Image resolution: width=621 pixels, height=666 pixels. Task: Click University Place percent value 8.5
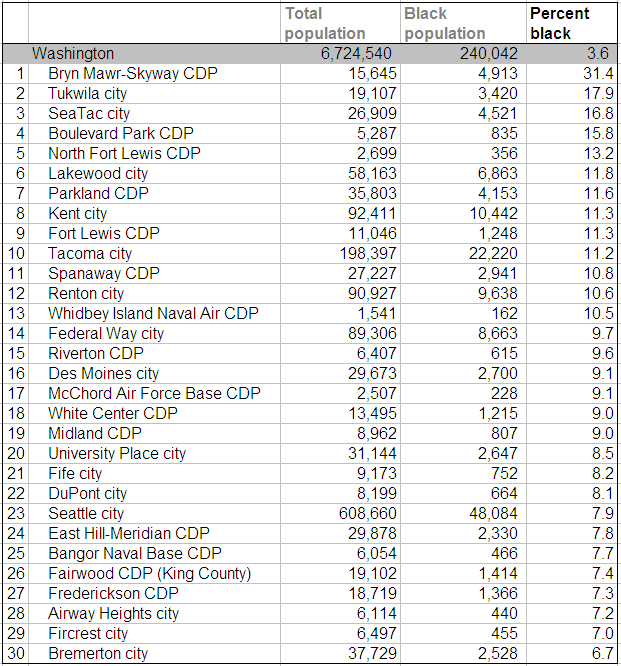pyautogui.click(x=603, y=453)
